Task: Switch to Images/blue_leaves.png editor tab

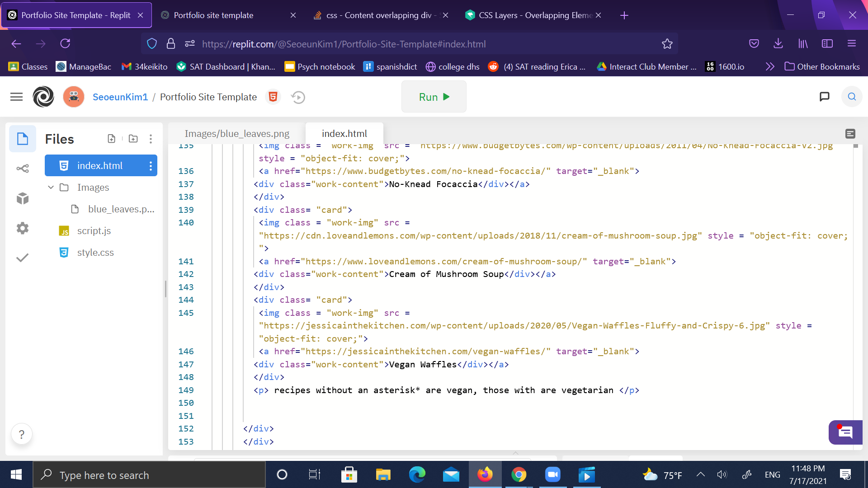Action: click(x=237, y=134)
